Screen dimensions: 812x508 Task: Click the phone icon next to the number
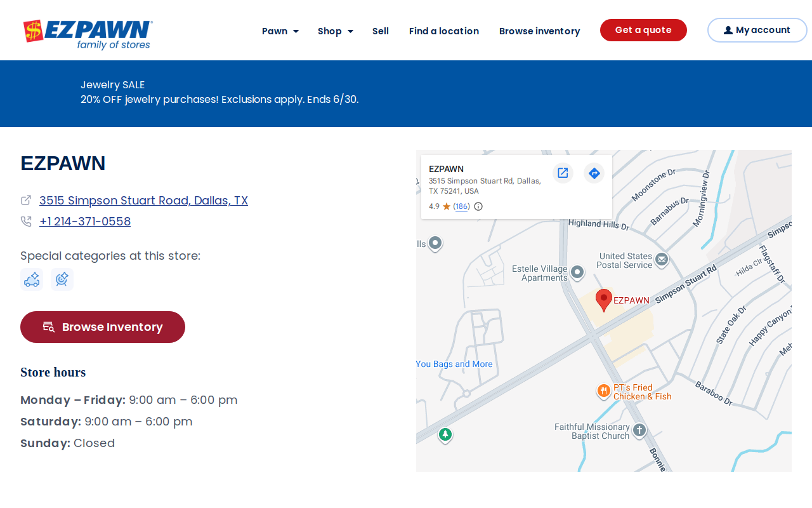tap(26, 222)
